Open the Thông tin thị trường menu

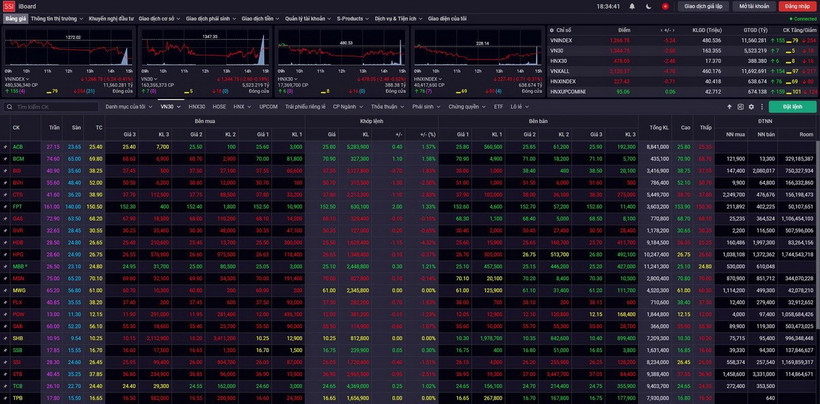point(56,18)
